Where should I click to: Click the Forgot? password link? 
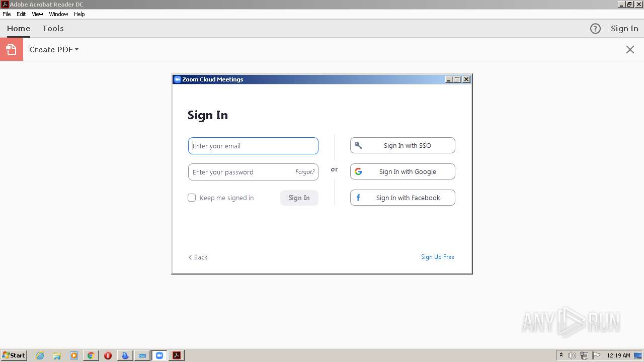coord(305,172)
